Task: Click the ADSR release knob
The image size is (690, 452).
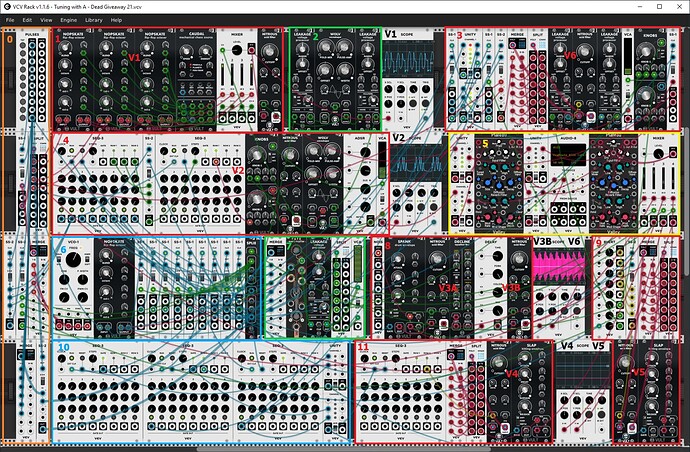Action: pyautogui.click(x=365, y=207)
